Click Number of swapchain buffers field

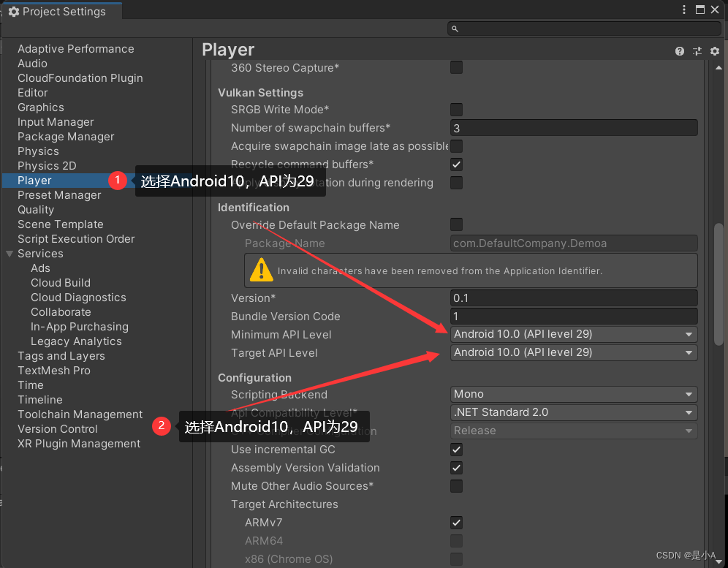573,128
